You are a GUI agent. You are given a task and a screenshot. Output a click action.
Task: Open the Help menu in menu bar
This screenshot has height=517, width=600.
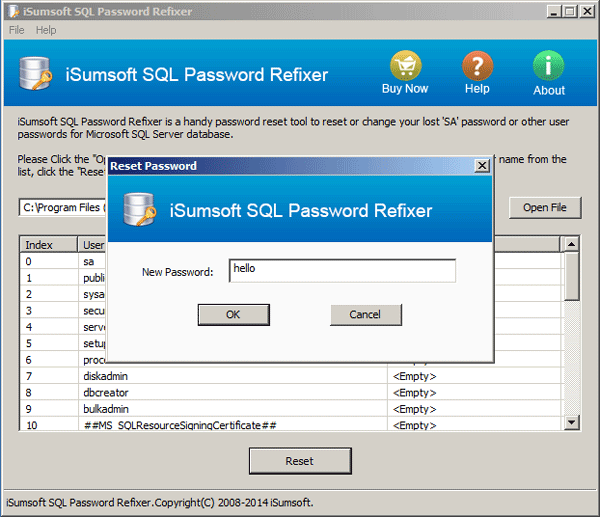(x=46, y=30)
